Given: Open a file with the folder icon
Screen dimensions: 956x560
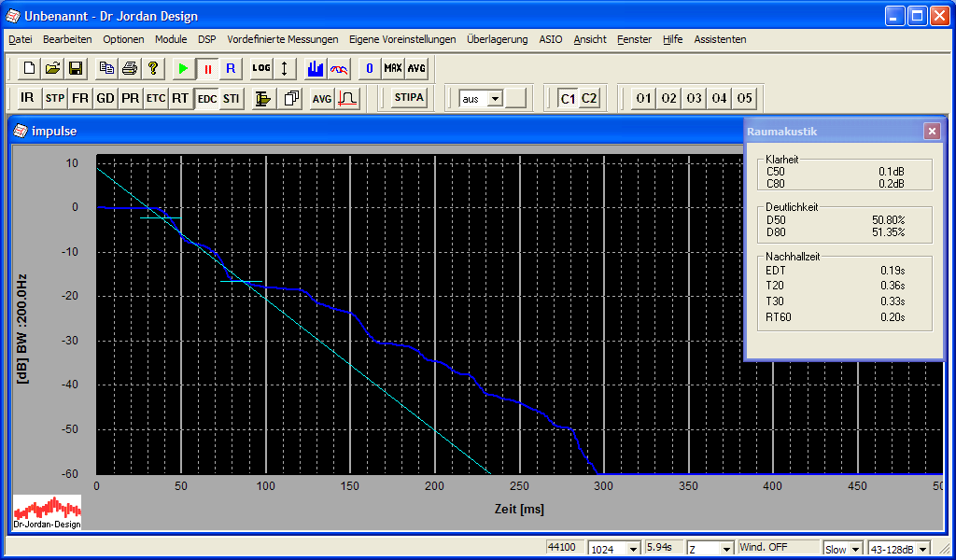Looking at the screenshot, I should tap(52, 68).
